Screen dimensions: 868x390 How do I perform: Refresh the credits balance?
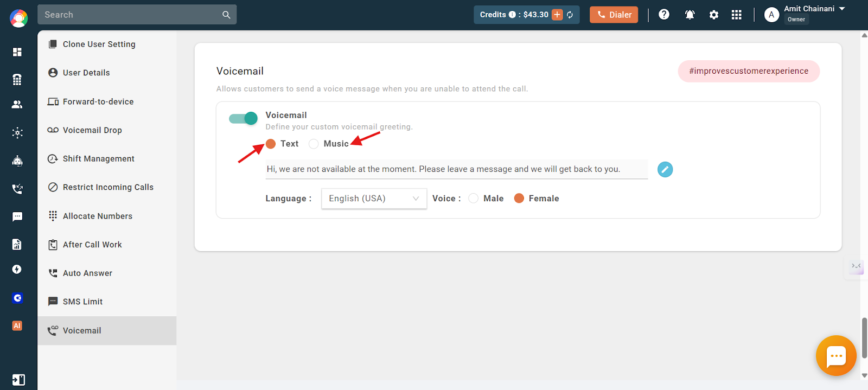[570, 15]
